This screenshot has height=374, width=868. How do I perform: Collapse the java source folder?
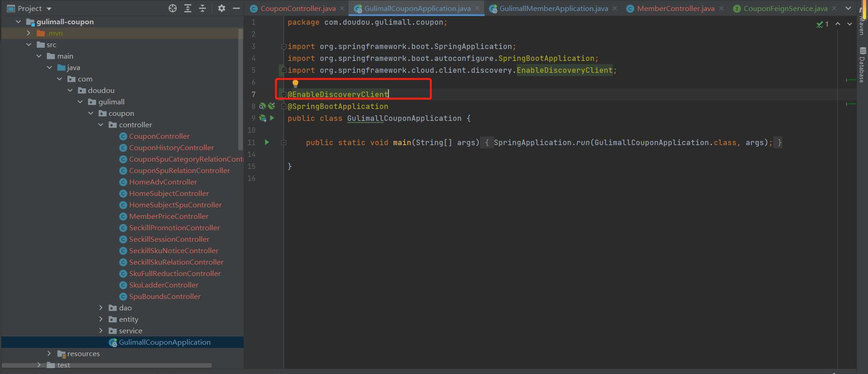pos(49,67)
